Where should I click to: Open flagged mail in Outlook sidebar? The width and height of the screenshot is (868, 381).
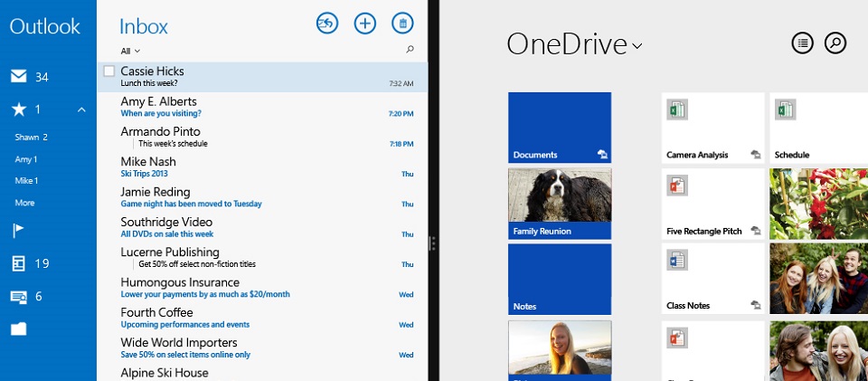[x=18, y=231]
